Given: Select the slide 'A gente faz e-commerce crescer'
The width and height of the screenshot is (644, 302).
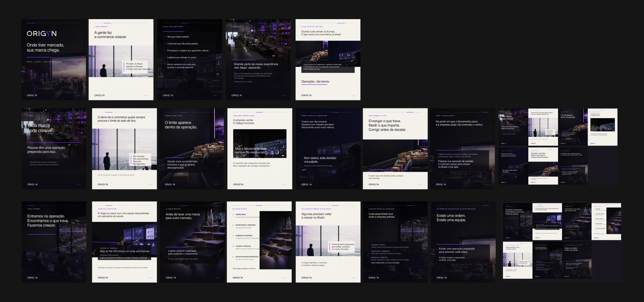Looking at the screenshot, I should [x=121, y=59].
